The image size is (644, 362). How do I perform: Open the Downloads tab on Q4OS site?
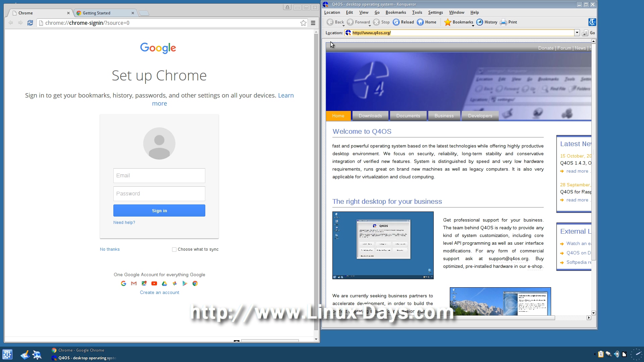point(370,116)
